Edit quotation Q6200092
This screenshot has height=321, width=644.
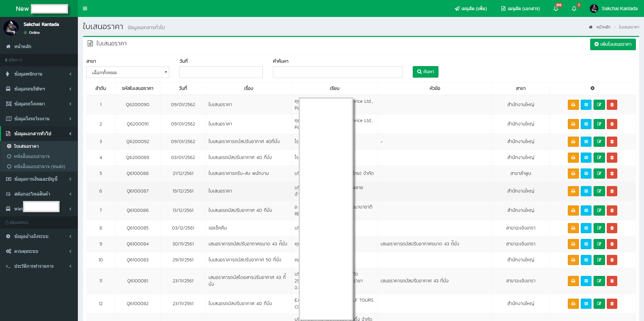tap(599, 142)
